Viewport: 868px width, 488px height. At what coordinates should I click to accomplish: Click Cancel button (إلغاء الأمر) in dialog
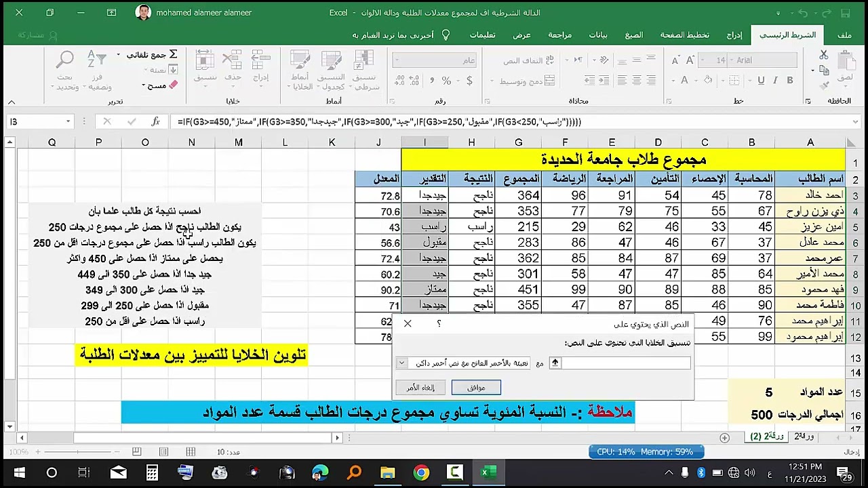(420, 388)
